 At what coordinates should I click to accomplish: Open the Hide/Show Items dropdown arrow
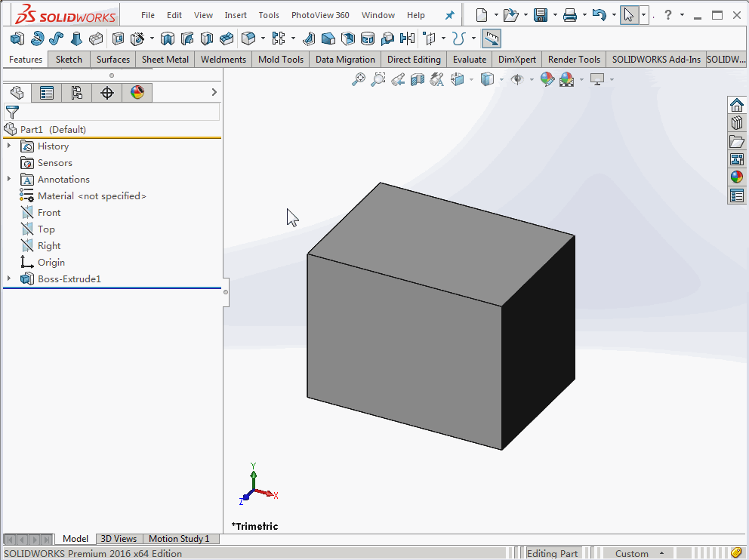(x=532, y=79)
